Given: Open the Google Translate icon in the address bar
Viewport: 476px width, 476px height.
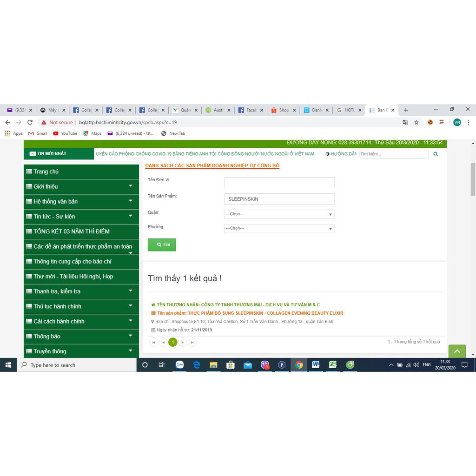Looking at the screenshot, I should tap(405, 122).
